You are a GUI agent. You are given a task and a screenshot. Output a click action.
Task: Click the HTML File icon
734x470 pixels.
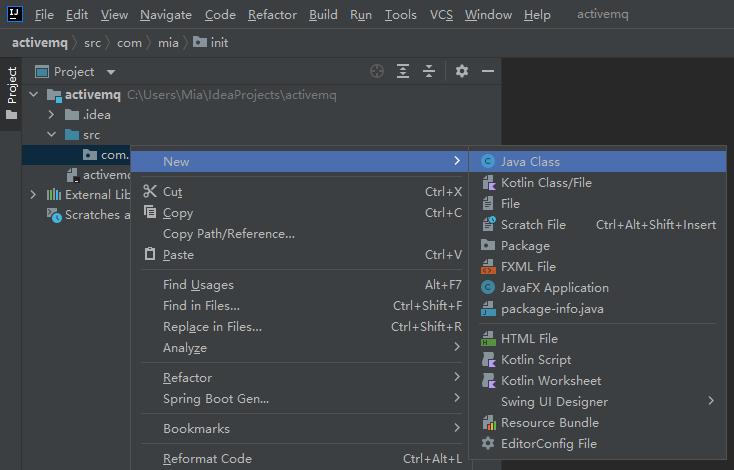pos(488,338)
